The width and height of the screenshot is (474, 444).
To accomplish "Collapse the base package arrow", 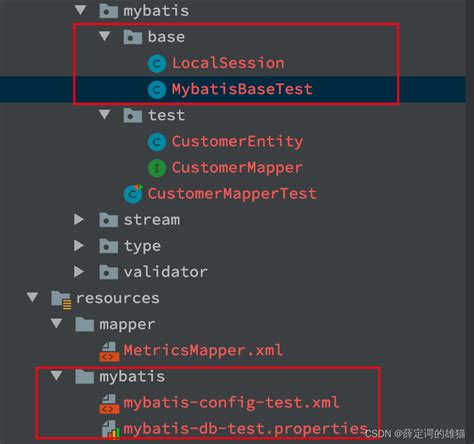I will 105,36.
